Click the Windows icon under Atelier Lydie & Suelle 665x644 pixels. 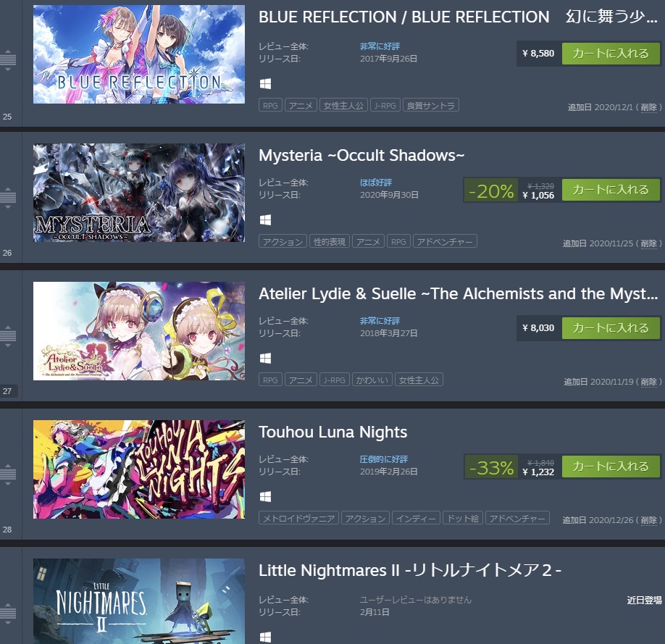tap(265, 358)
